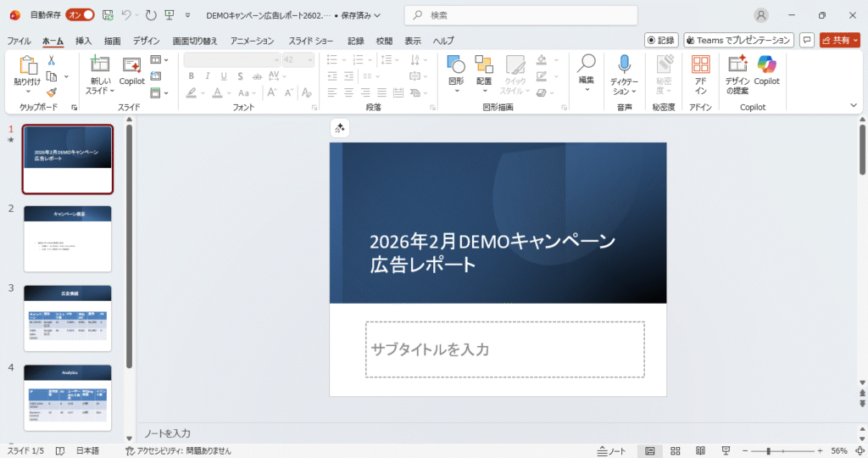Open Designer suggestions (デザインの提案)
This screenshot has width=868, height=458.
click(737, 75)
